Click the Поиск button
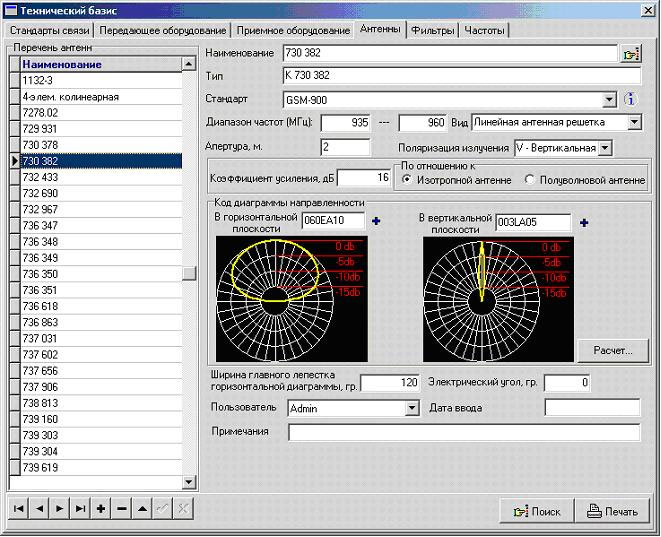 click(x=537, y=511)
